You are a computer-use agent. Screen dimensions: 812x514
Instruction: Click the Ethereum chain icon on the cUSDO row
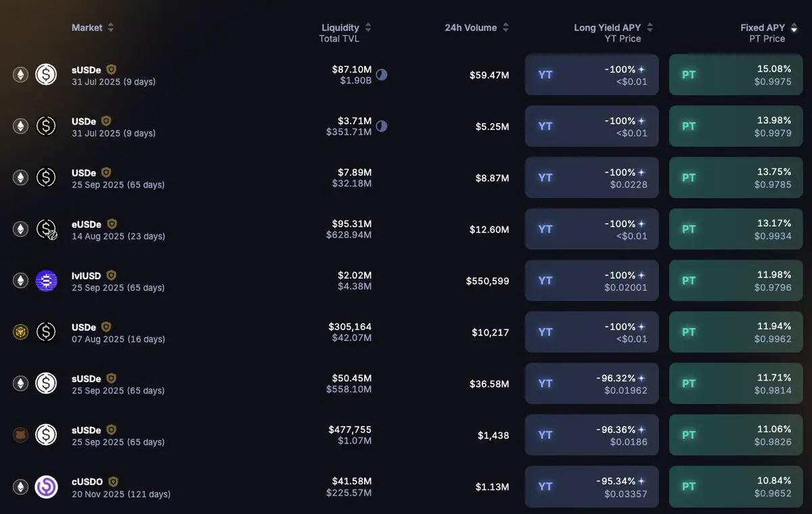[21, 487]
